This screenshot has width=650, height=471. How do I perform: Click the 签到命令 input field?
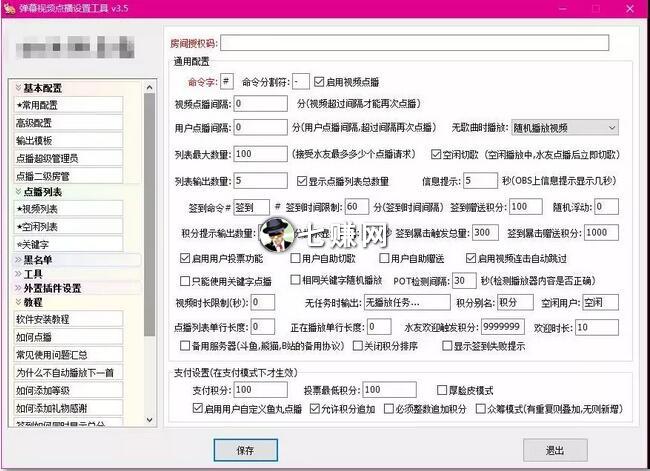(252, 207)
